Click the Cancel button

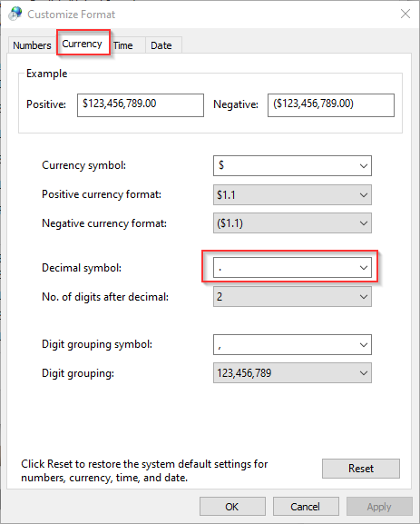306,507
